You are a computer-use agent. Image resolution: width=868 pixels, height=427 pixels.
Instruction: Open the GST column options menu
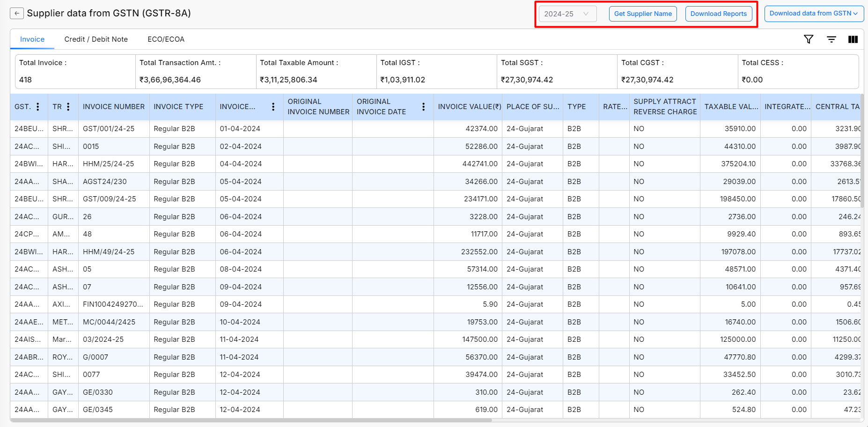pos(38,107)
